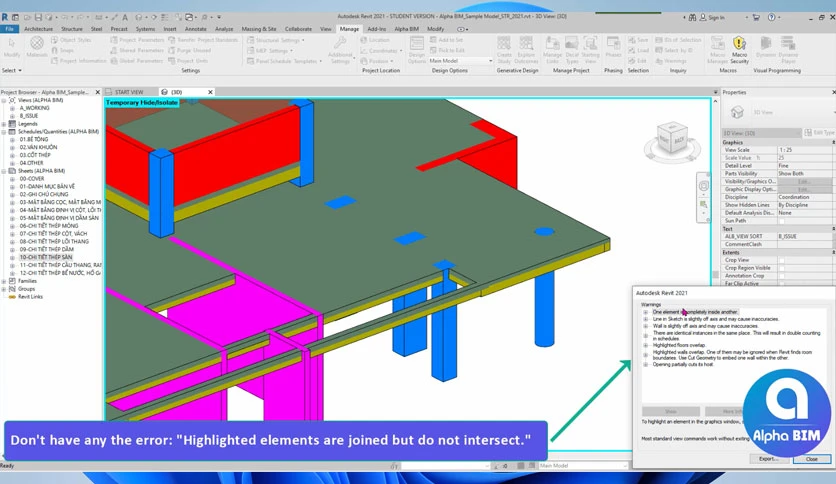The height and width of the screenshot is (484, 836).
Task: Click IDs of Selection
Action: (678, 40)
